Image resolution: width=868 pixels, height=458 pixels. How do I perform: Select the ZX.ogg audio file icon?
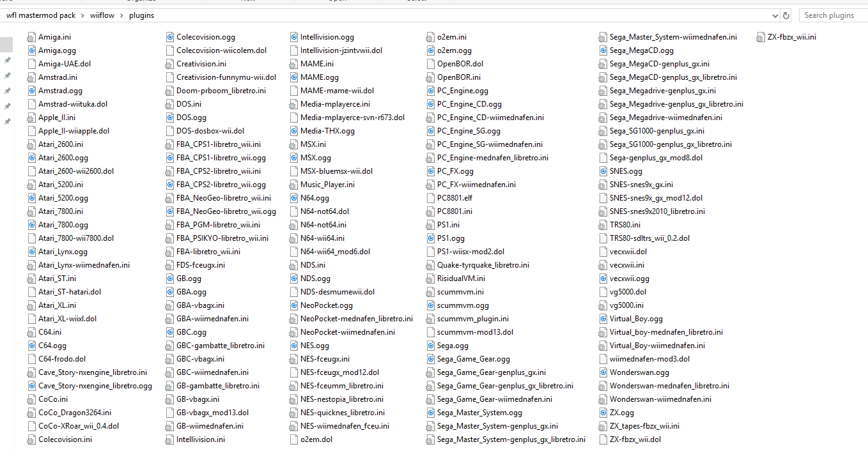pos(603,413)
